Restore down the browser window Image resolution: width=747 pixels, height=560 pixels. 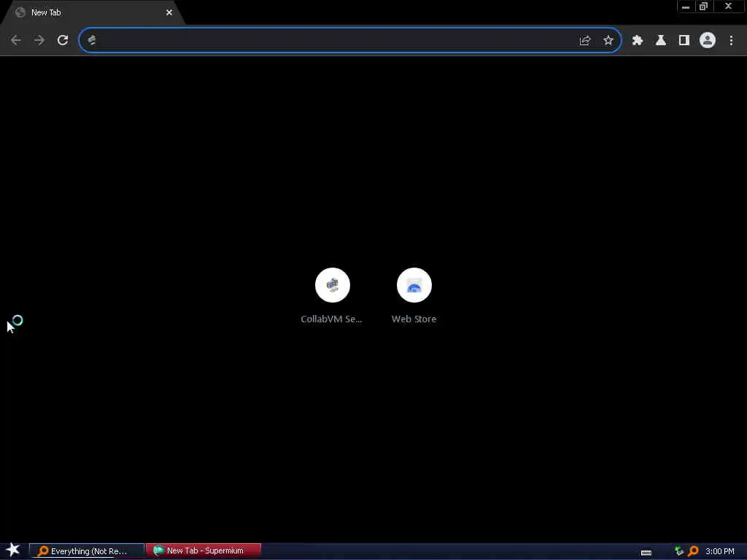(704, 7)
